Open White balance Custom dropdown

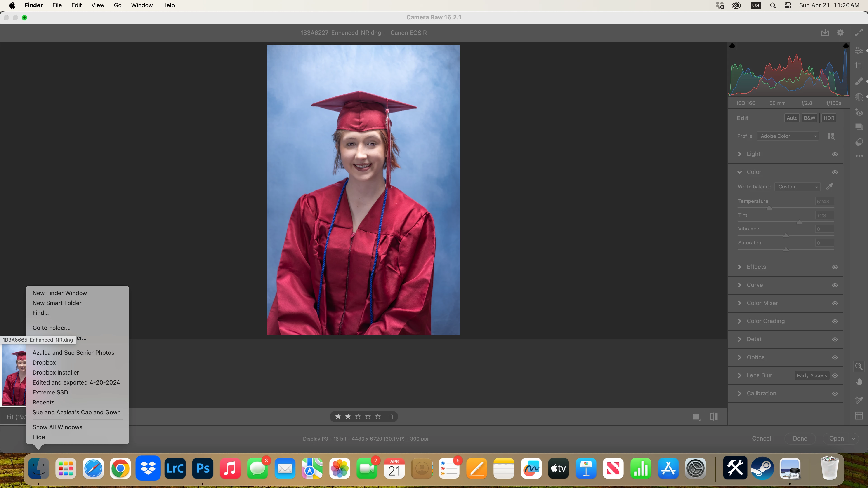(x=797, y=187)
